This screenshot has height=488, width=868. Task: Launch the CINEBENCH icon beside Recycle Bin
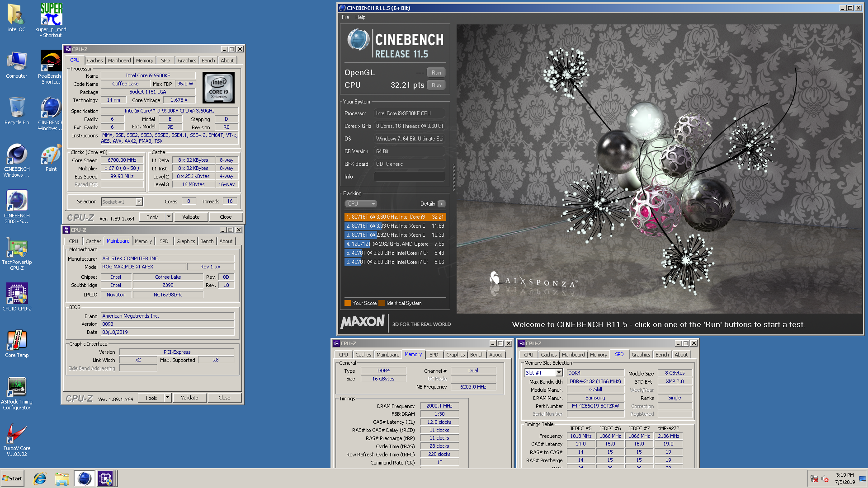(51, 114)
